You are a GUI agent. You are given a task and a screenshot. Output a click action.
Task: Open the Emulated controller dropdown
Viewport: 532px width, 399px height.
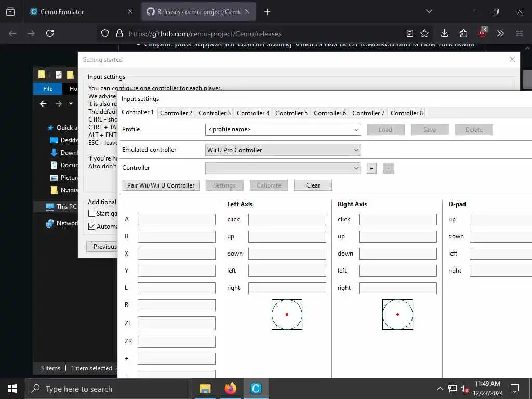click(x=283, y=150)
